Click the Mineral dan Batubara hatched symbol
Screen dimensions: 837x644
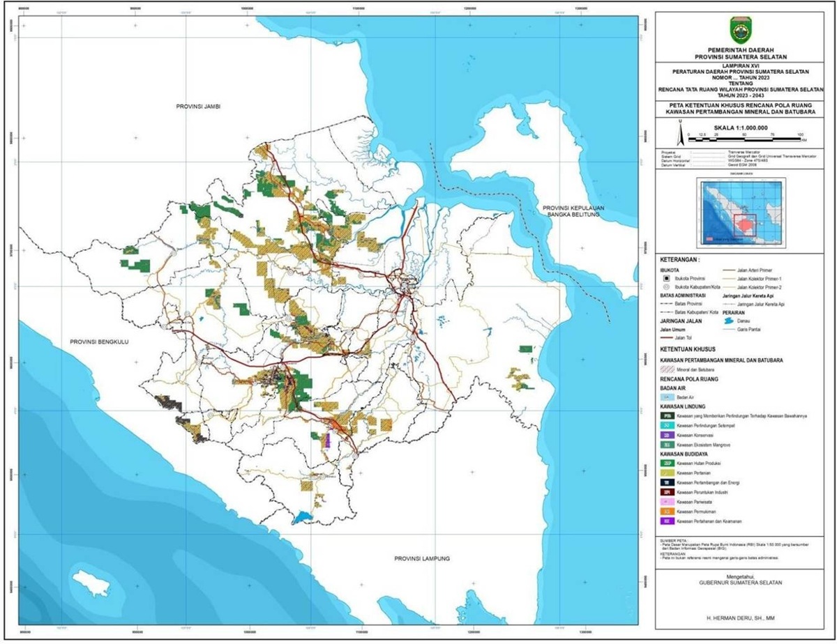668,369
